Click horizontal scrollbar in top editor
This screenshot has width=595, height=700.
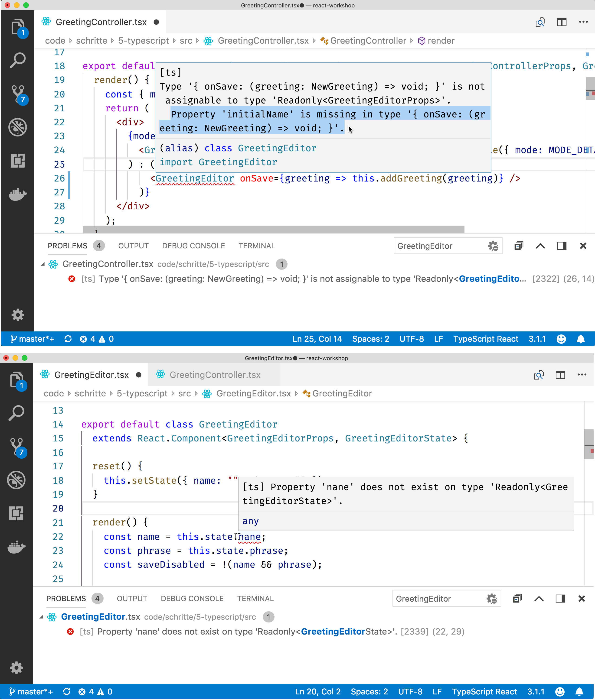[x=274, y=230]
